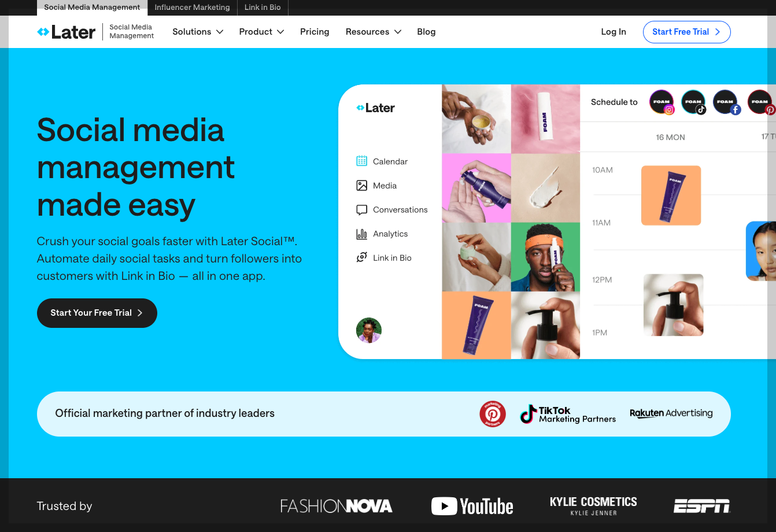The height and width of the screenshot is (532, 776).
Task: Click the TikTok Marketing Partners logo
Action: [x=568, y=414]
